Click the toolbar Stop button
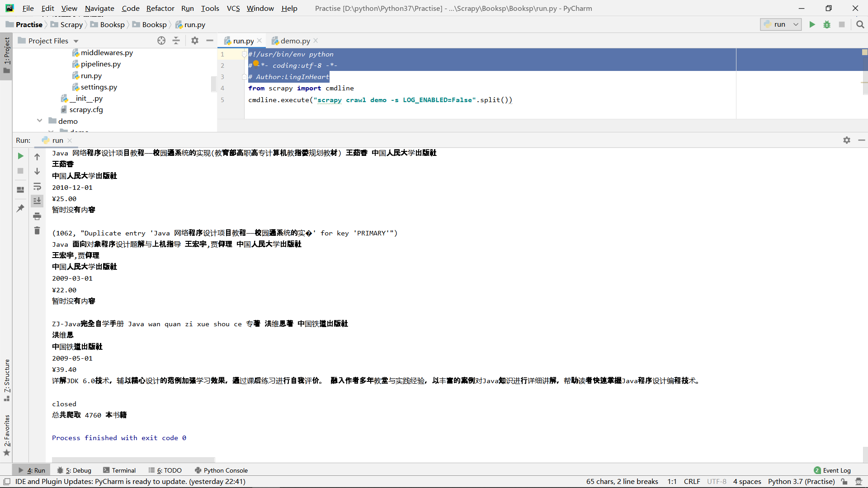Screen dimensions: 868x488 click(842, 24)
